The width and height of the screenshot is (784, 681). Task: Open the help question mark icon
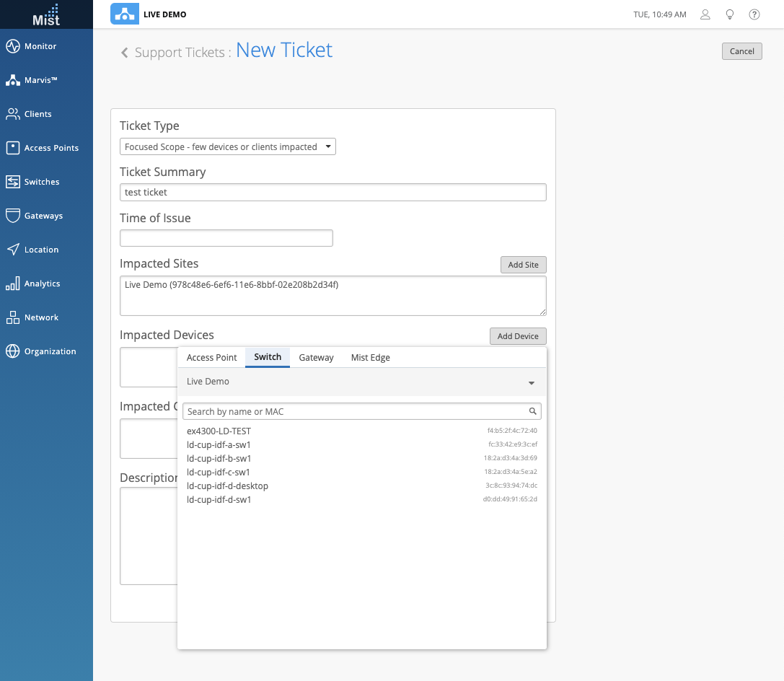click(754, 14)
